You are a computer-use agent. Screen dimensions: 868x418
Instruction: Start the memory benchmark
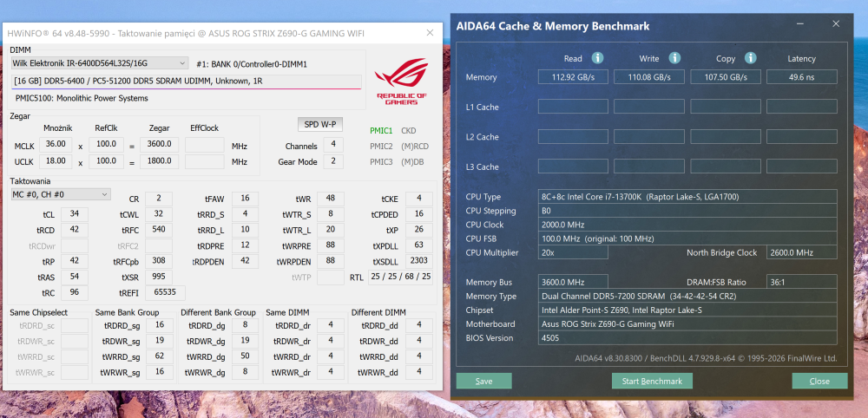[x=652, y=381]
